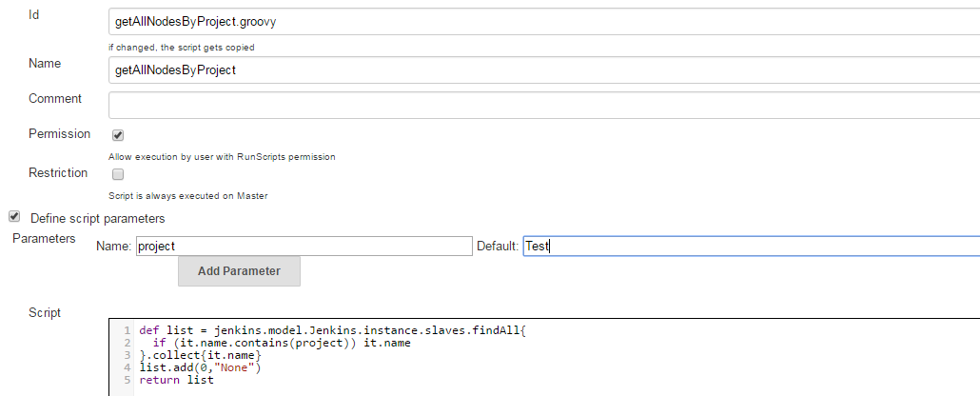Image resolution: width=980 pixels, height=396 pixels.
Task: Click the Name field with getAllNodesByProject
Action: (542, 69)
